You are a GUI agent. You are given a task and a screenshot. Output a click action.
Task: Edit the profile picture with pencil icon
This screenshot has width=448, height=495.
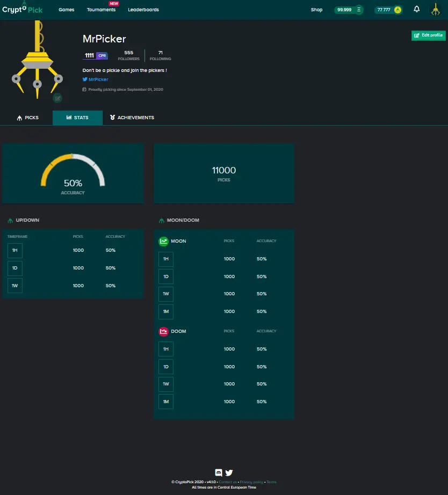click(x=57, y=98)
